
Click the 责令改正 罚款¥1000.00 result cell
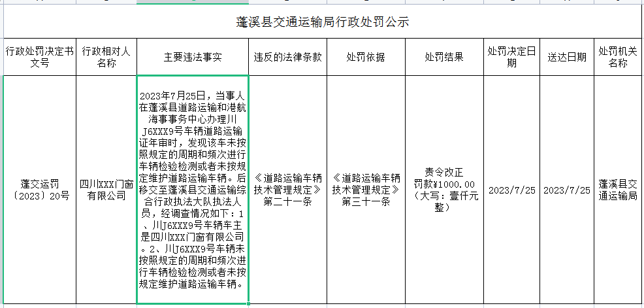coord(444,190)
